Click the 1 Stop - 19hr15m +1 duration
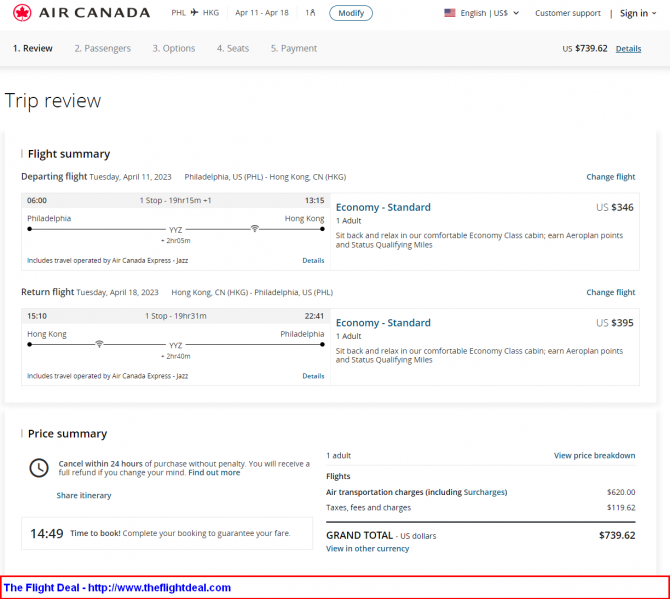This screenshot has width=670, height=599. (176, 200)
